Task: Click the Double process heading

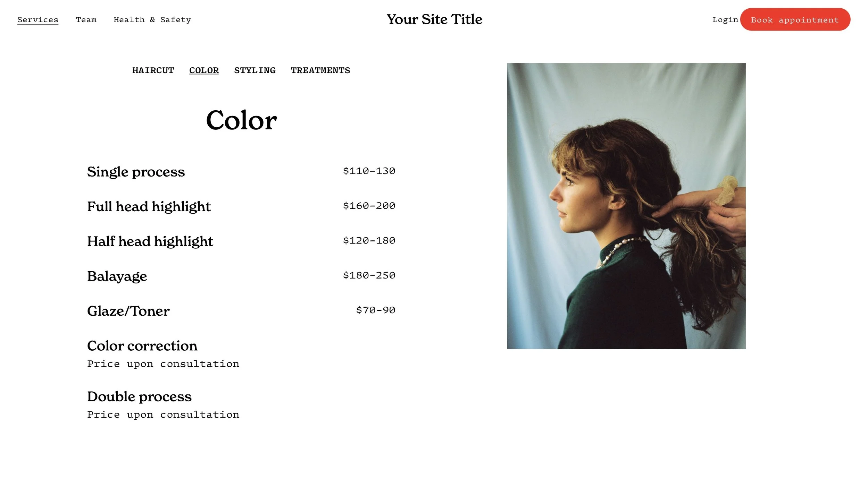Action: [139, 397]
